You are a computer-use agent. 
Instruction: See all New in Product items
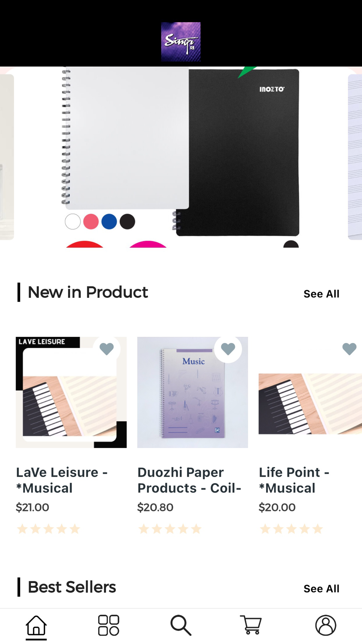(x=321, y=294)
